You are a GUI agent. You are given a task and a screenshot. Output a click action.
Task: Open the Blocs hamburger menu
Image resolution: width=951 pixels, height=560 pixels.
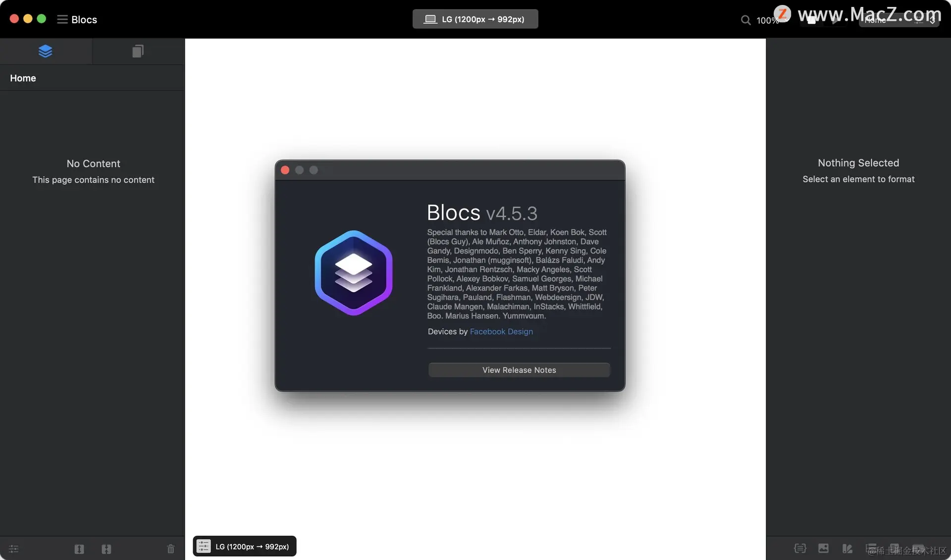(62, 19)
